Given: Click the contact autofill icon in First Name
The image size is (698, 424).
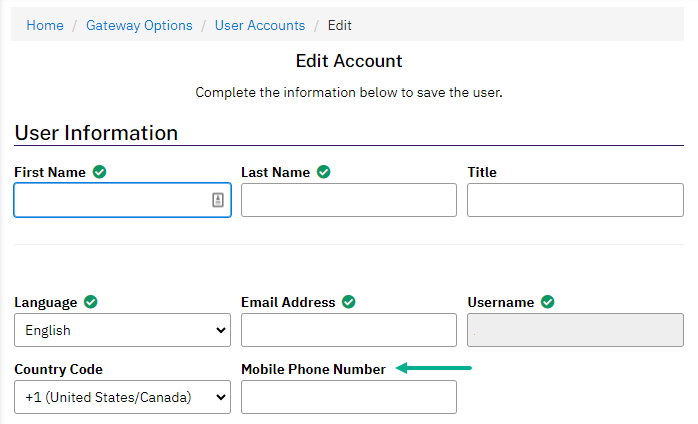Looking at the screenshot, I should pos(218,200).
